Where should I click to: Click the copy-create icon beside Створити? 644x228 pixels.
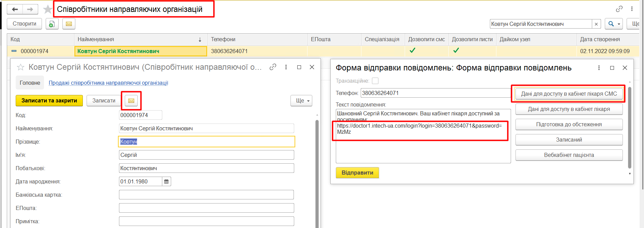(52, 24)
